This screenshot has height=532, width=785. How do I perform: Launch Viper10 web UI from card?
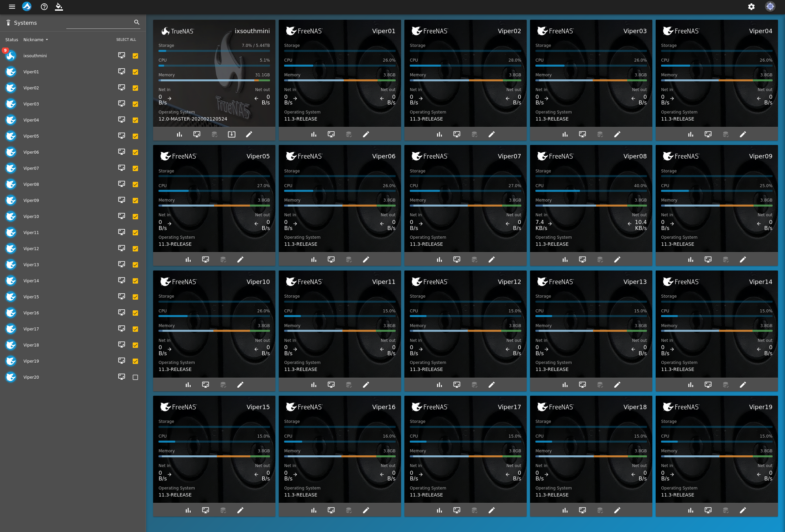tap(206, 385)
